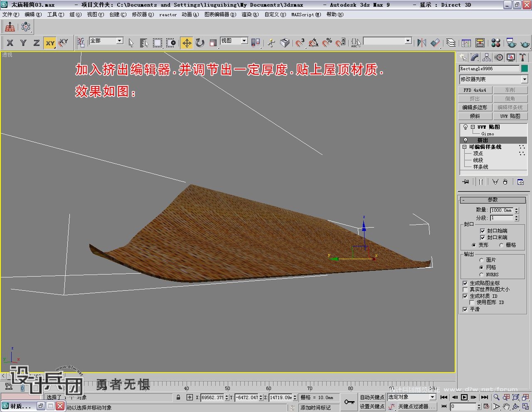
Task: Select the 栅格 radio button
Action: [x=501, y=245]
